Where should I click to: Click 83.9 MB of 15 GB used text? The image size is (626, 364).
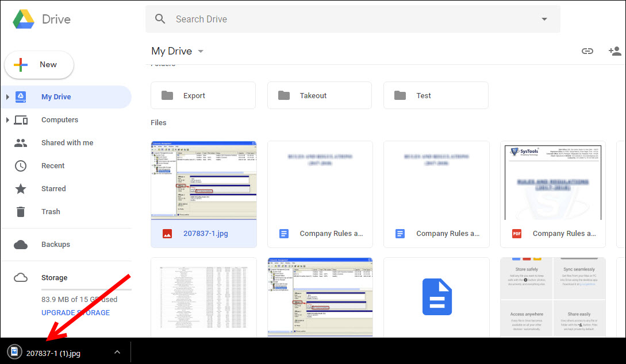click(79, 300)
